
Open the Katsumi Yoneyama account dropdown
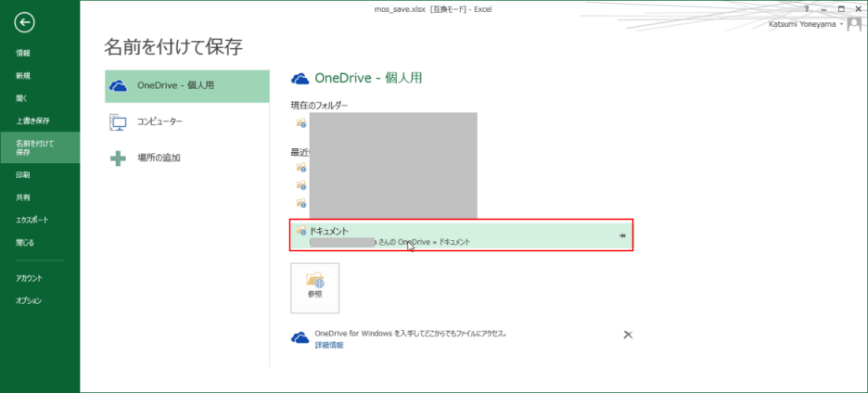click(x=806, y=24)
